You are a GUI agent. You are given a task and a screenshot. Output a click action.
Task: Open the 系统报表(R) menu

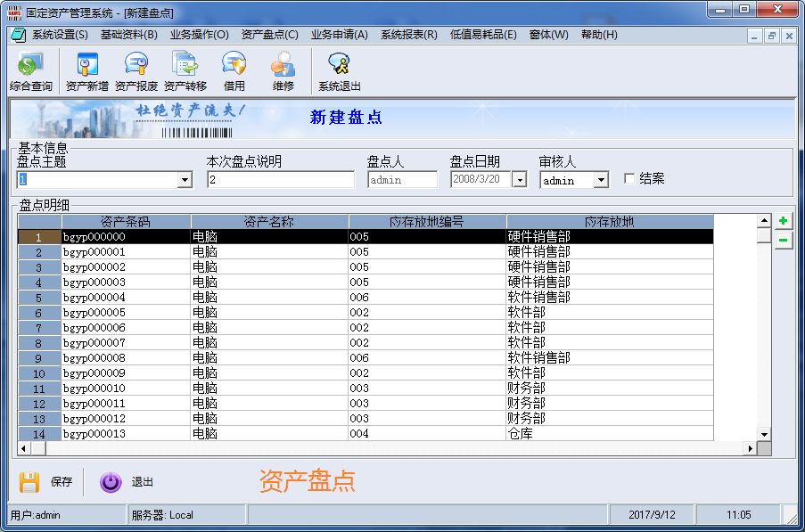coord(408,35)
